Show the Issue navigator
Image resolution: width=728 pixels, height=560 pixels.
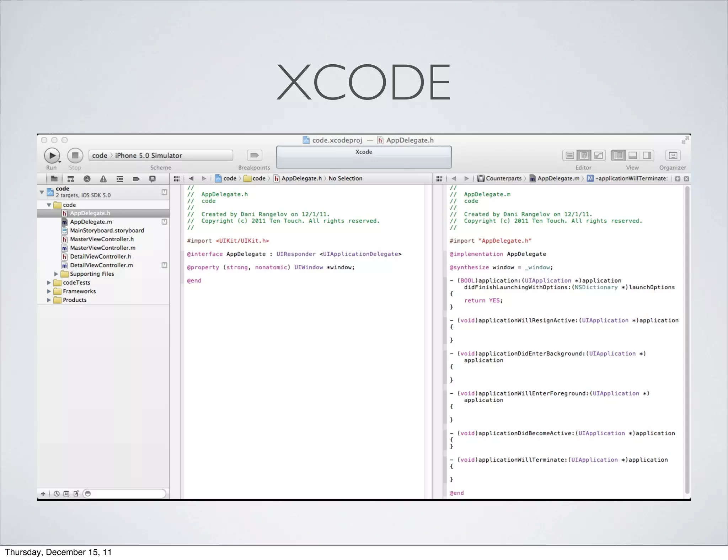point(103,179)
